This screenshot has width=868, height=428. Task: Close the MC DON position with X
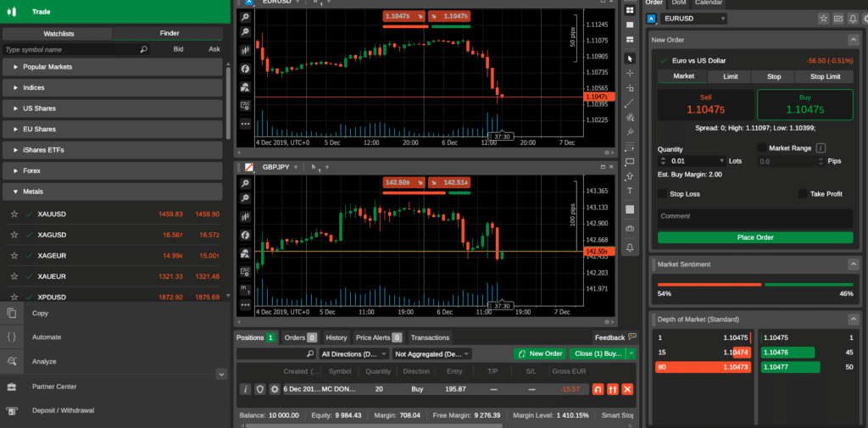tap(628, 389)
